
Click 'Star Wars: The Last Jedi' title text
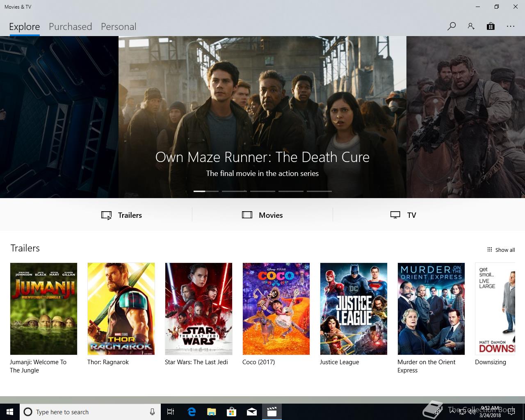pyautogui.click(x=196, y=362)
